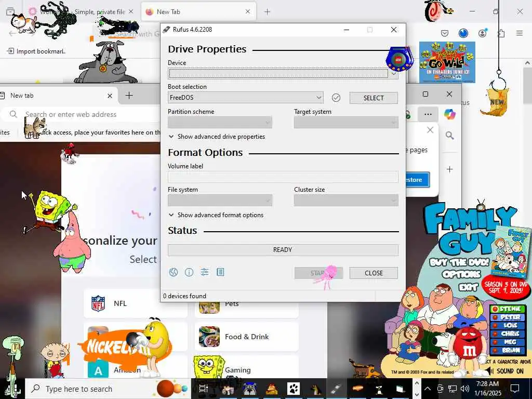Open network icon in system tray
This screenshot has height=399, width=532.
453,389
